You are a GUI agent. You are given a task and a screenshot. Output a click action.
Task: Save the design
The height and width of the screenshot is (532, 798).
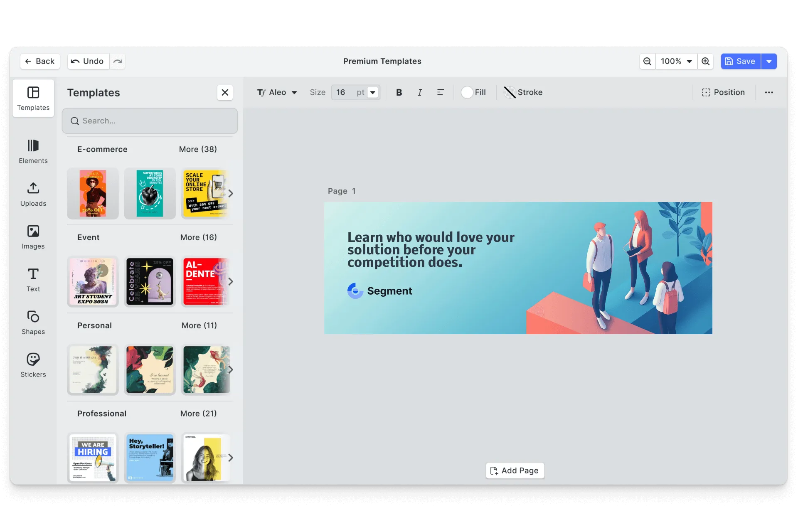click(x=741, y=61)
